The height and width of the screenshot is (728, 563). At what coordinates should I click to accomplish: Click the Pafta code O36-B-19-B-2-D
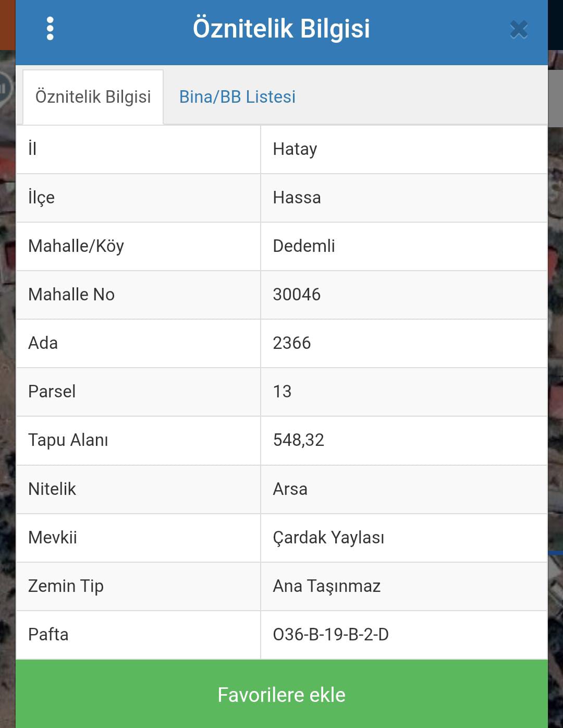pyautogui.click(x=331, y=635)
